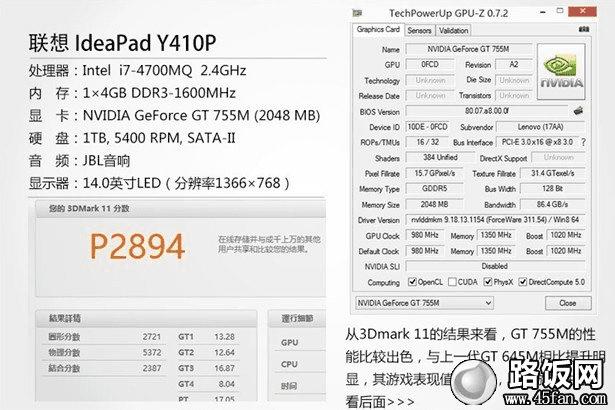The image size is (615, 410).
Task: Click the BIOS Version field
Action: [x=487, y=111]
